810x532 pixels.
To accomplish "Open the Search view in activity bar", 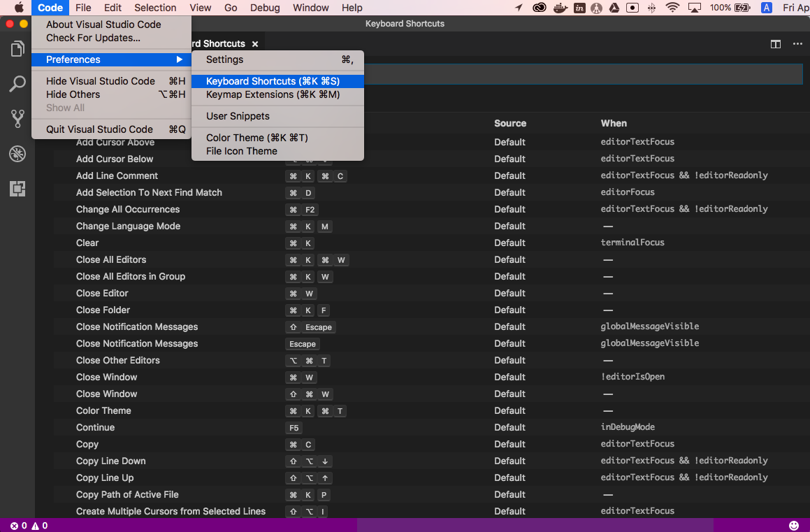I will (x=17, y=84).
